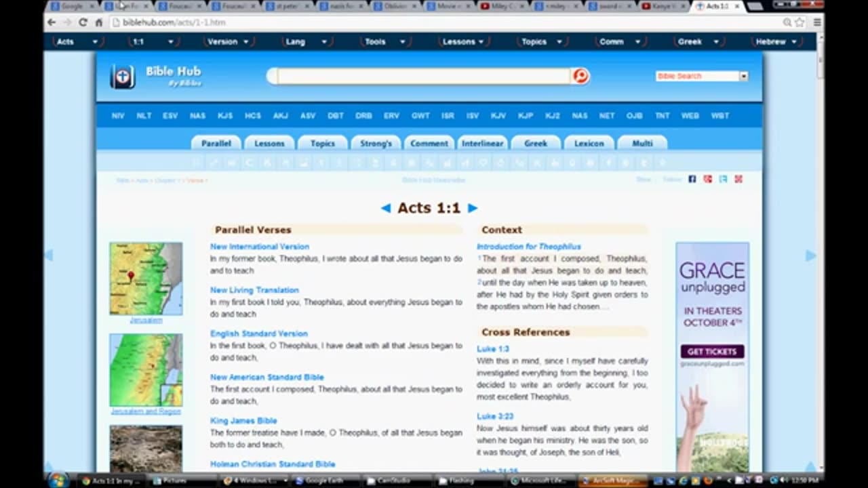Open the Luke 1:3 cross reference
This screenshot has width=868, height=488.
tap(493, 349)
